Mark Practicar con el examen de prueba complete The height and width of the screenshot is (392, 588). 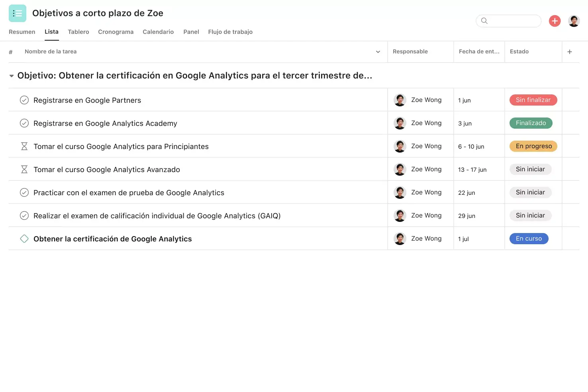[24, 192]
